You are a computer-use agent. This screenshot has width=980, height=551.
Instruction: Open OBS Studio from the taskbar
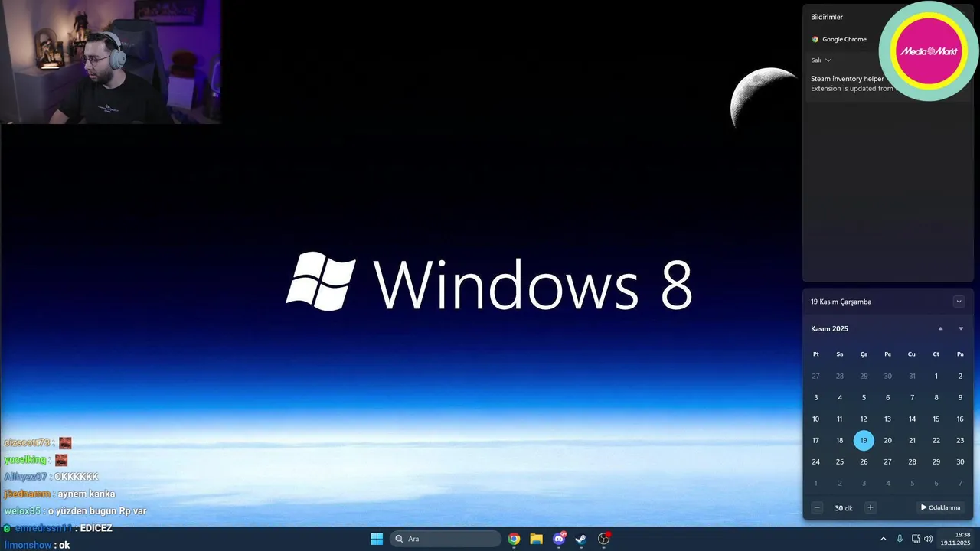(x=603, y=539)
